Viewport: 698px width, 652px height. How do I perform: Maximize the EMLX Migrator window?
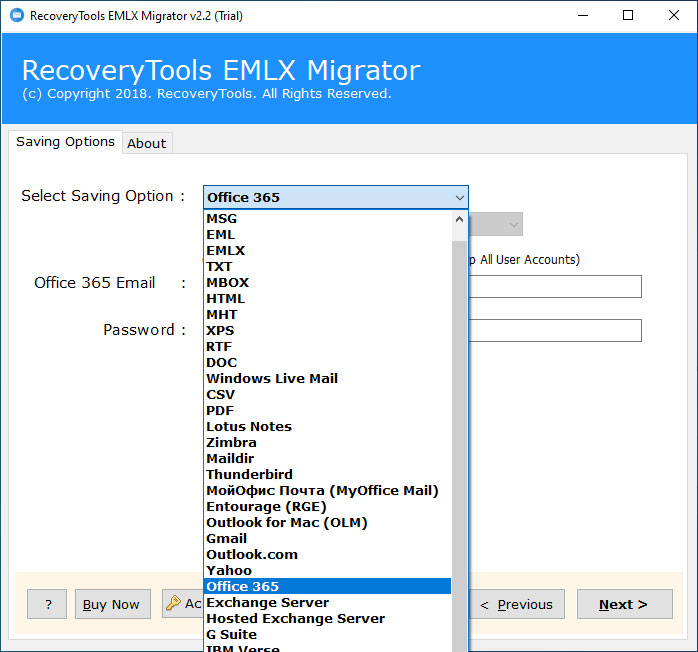click(628, 16)
